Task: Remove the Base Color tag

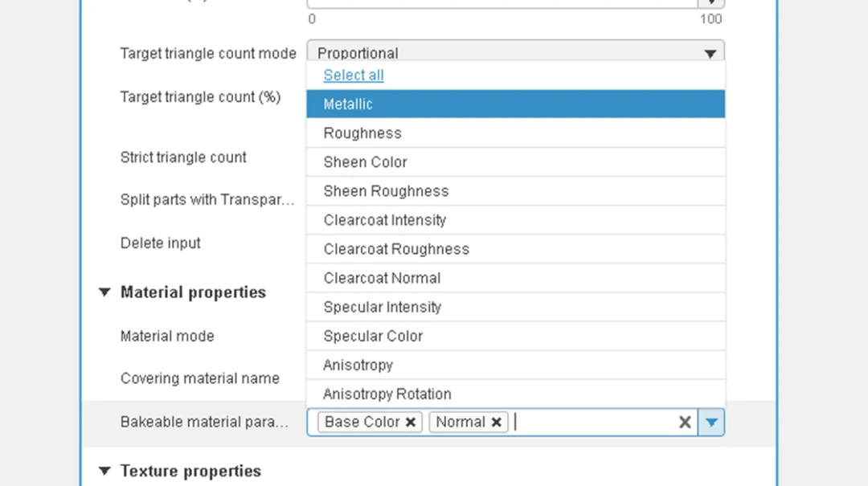Action: 411,423
